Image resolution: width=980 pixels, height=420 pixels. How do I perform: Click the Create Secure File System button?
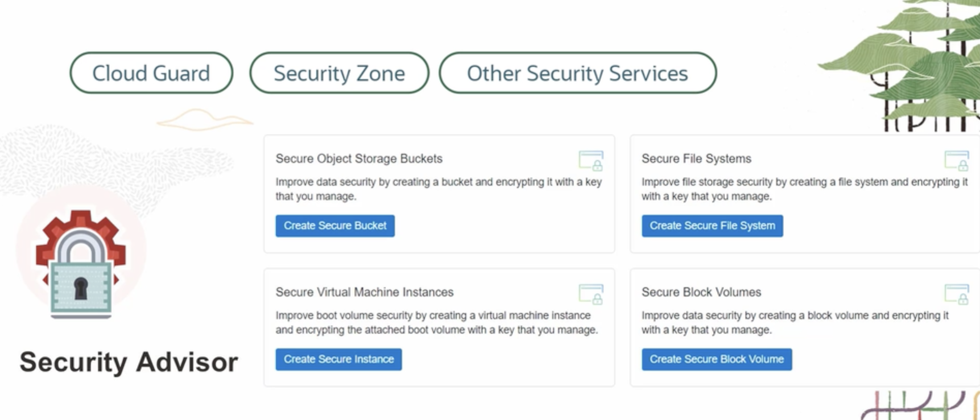[712, 226]
